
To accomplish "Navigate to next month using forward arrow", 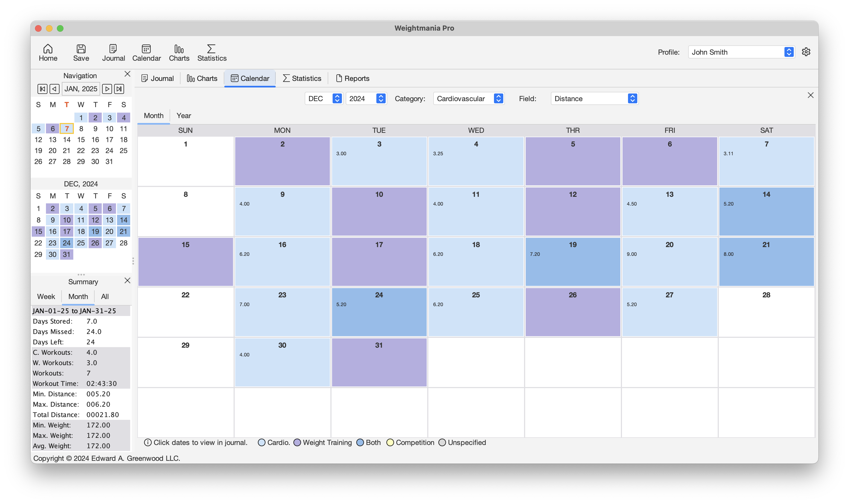I will 106,89.
